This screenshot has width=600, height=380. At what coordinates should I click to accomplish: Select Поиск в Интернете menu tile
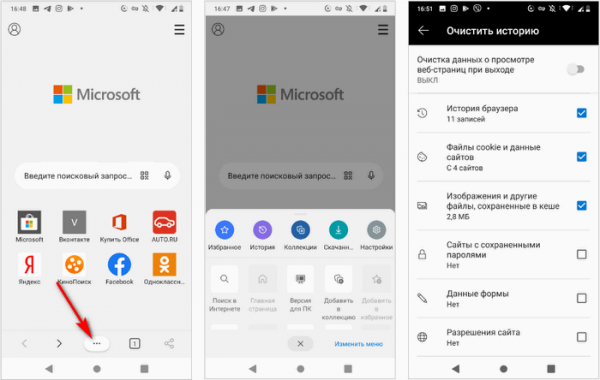[225, 289]
